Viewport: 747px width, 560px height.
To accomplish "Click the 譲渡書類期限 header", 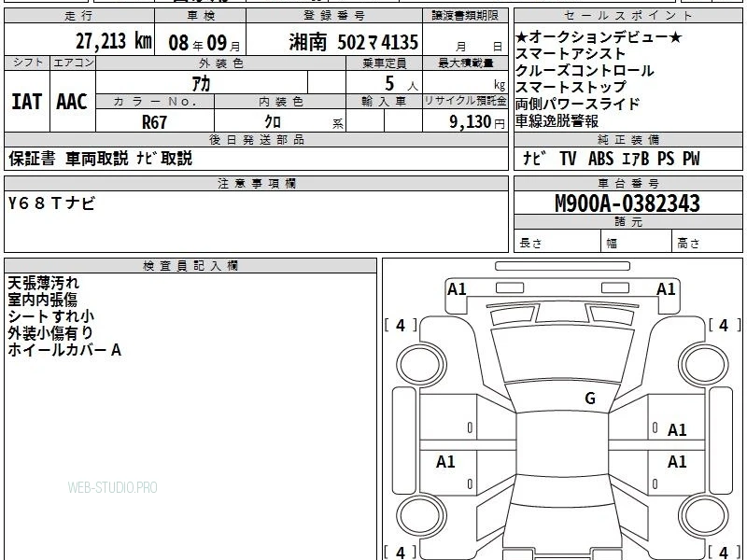I will [x=465, y=16].
